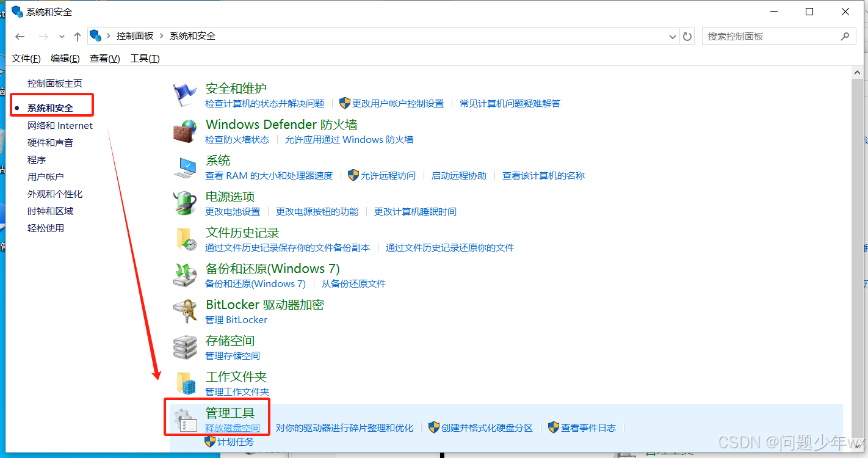Screen dimensions: 868x458
Task: Open the 工具(T) menu
Action: pos(145,59)
